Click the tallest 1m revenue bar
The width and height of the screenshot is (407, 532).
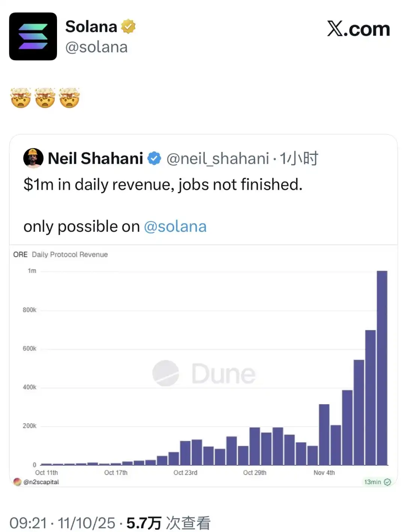click(382, 367)
